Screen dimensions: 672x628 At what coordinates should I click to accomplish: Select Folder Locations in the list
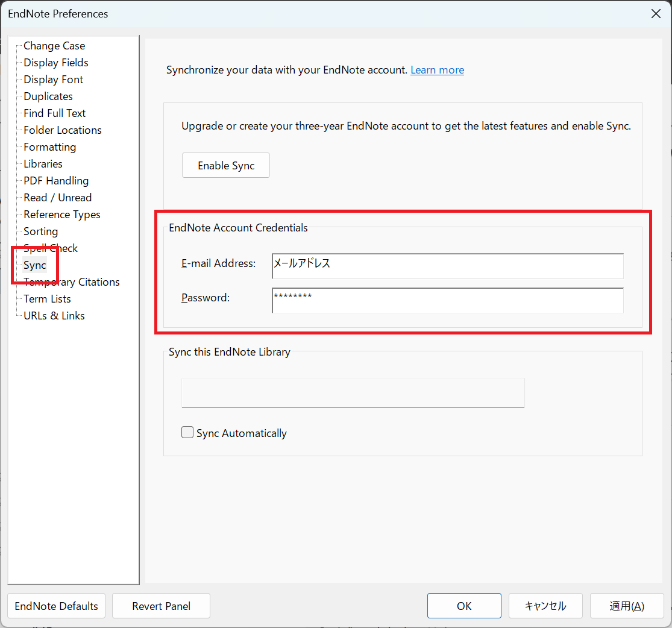(62, 130)
